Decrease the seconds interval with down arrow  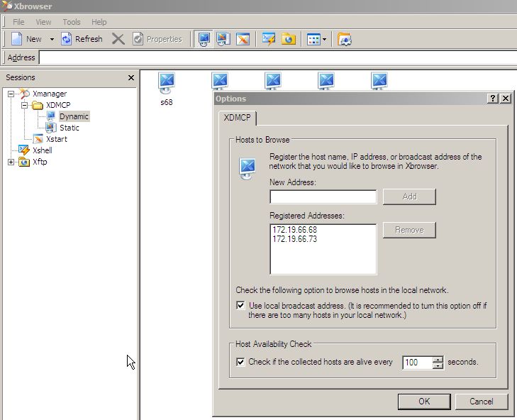pos(438,366)
